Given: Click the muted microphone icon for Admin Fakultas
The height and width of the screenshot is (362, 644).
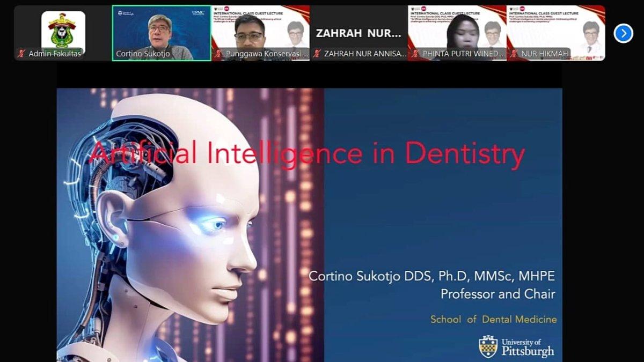Looking at the screenshot, I should point(22,54).
